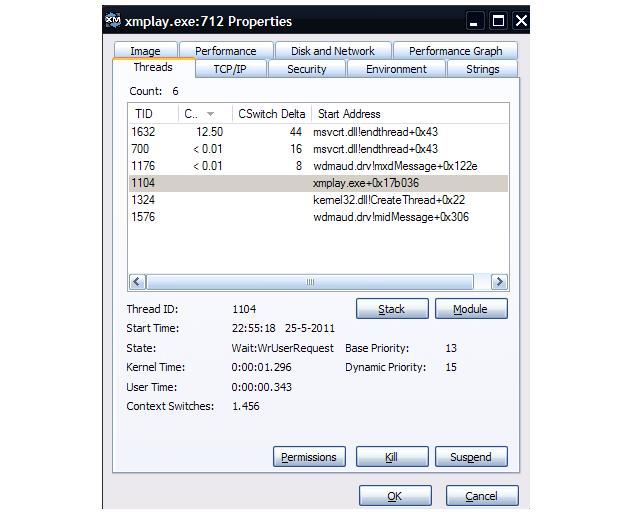Select thread 1576 wdmaud.drv!midMessage row

point(317,217)
